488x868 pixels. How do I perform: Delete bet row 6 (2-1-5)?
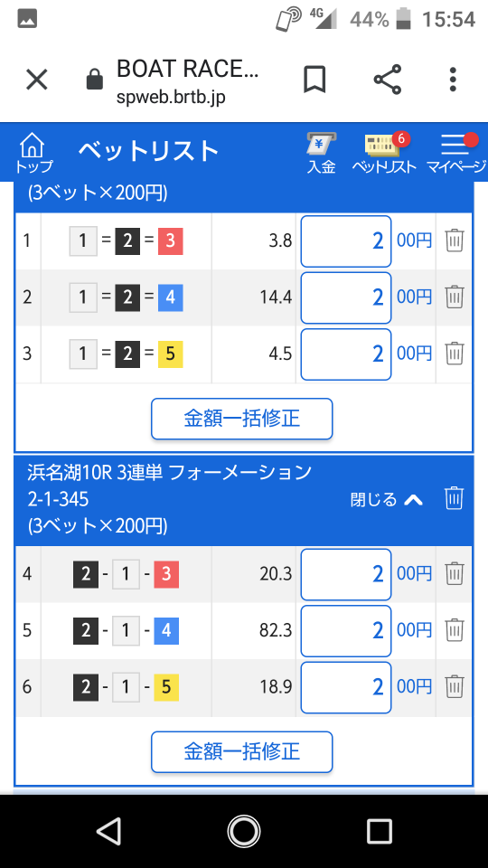pyautogui.click(x=455, y=686)
